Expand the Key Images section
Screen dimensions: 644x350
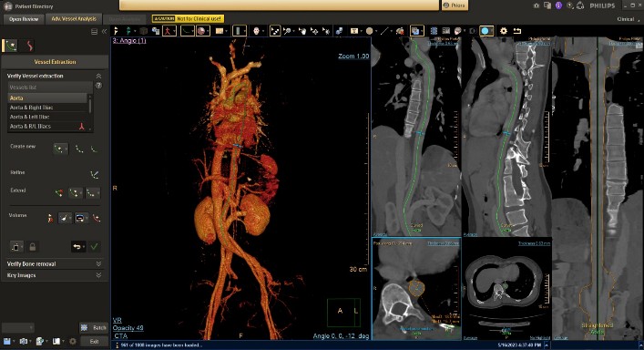[98, 275]
